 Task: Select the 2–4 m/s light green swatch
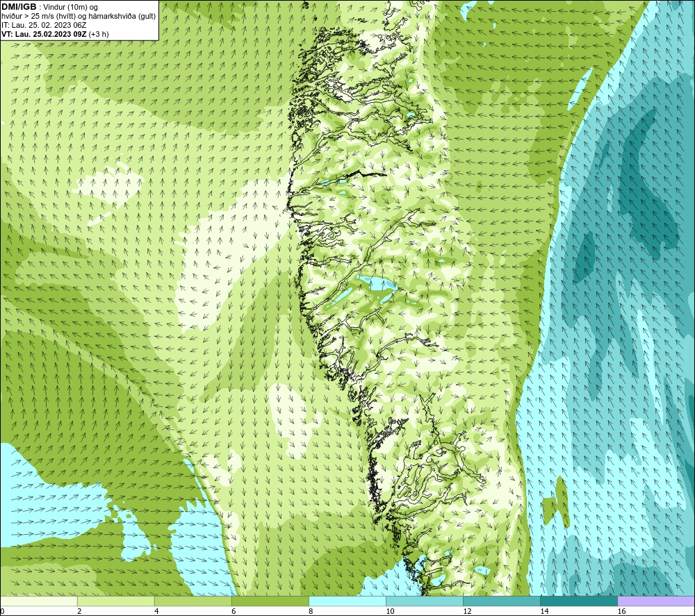[x=116, y=601]
